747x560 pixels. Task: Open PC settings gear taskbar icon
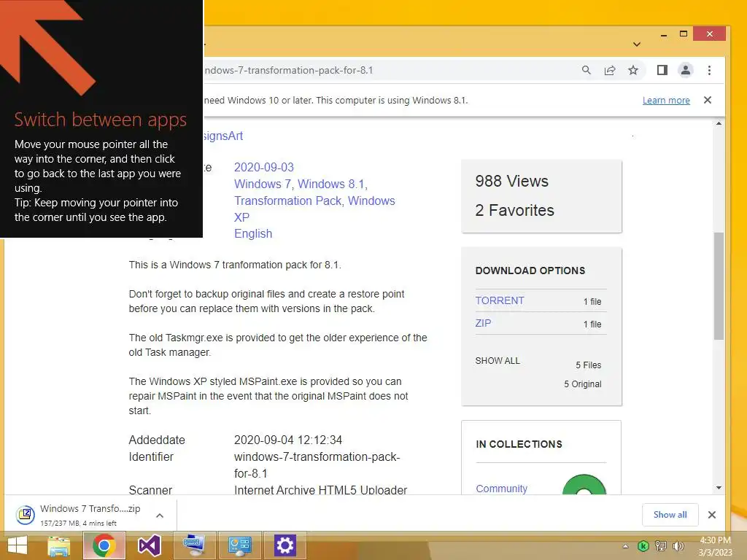coord(285,545)
